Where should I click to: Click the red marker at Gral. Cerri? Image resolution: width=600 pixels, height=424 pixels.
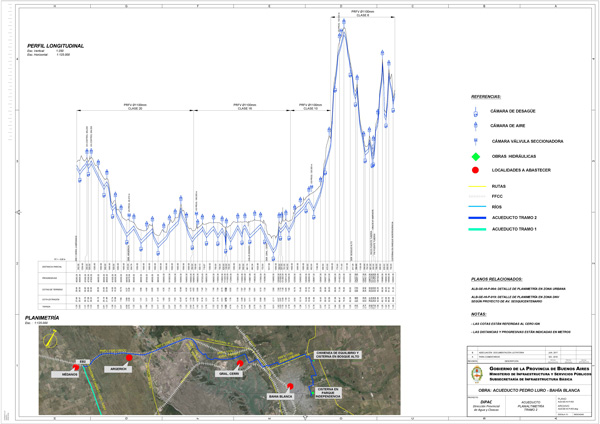[240, 364]
